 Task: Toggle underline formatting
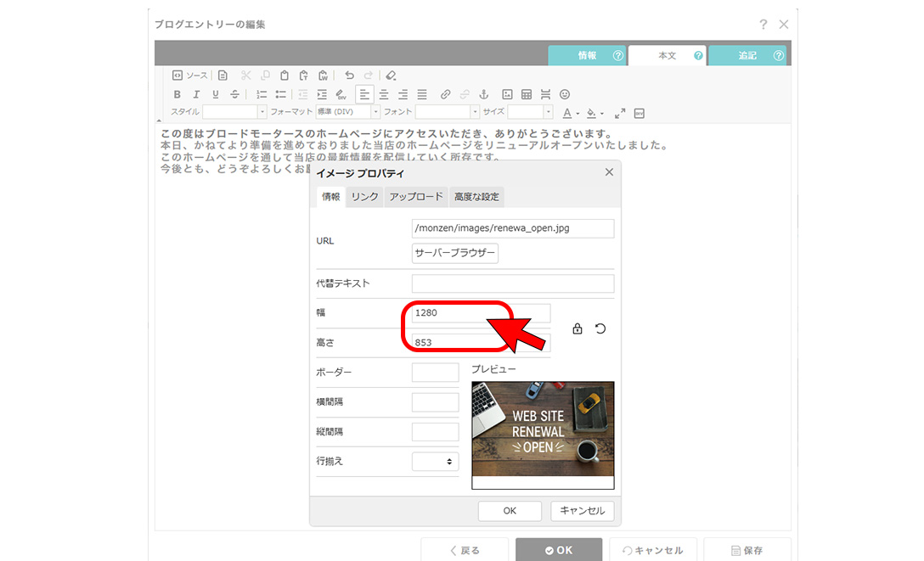coord(215,94)
